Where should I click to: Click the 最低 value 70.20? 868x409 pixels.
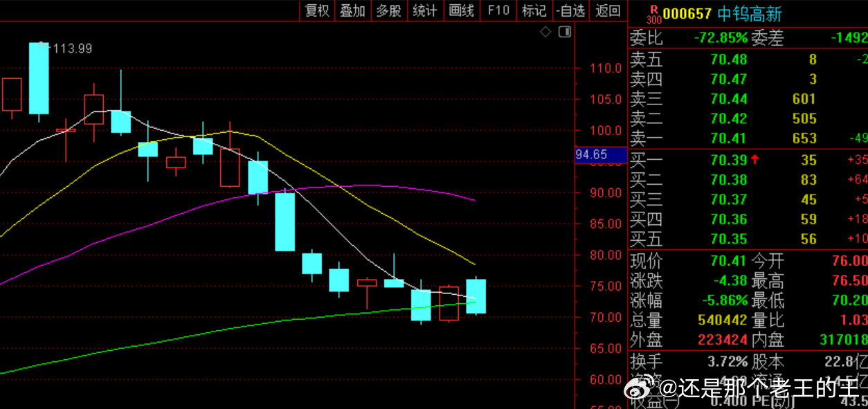tap(849, 300)
